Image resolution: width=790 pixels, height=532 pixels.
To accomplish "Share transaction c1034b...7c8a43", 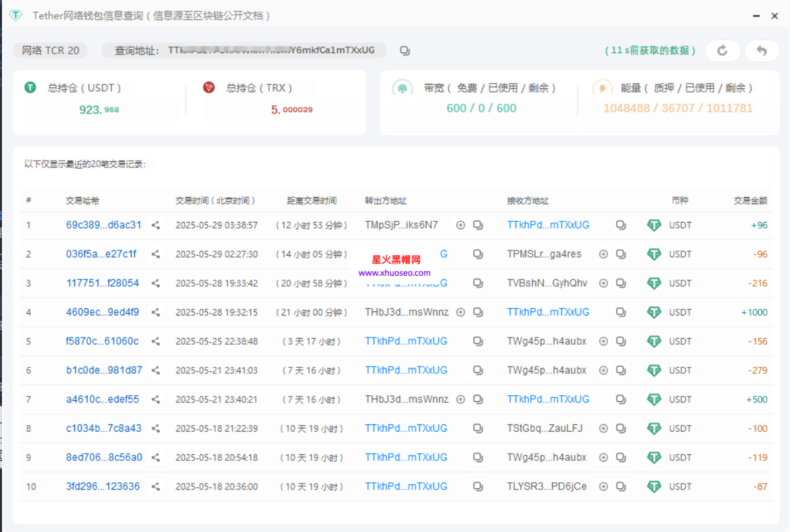I will pos(155,428).
